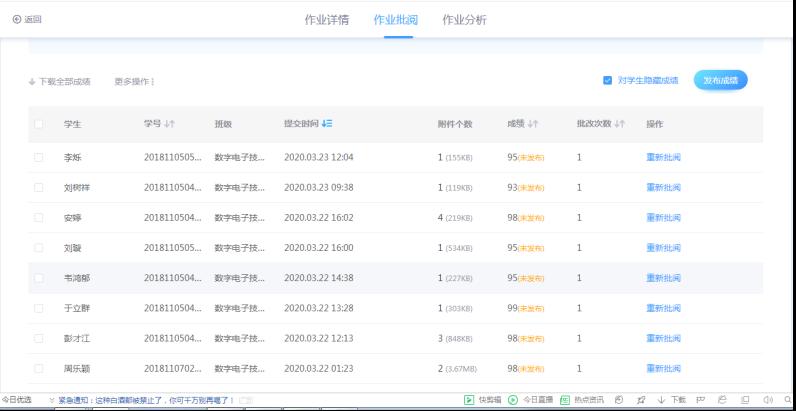Viewport: 796px width, 411px height.
Task: Switch to the 作业详情 tab
Action: coord(326,20)
